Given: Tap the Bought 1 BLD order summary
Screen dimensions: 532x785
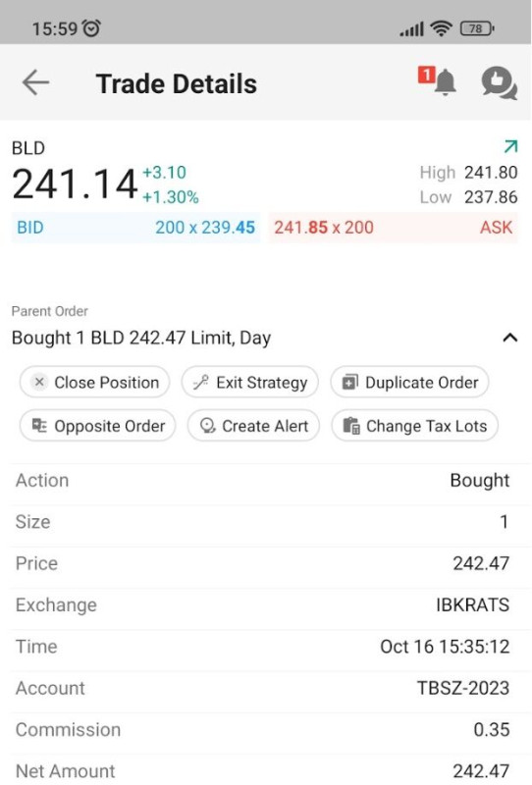Looking at the screenshot, I should tap(141, 338).
